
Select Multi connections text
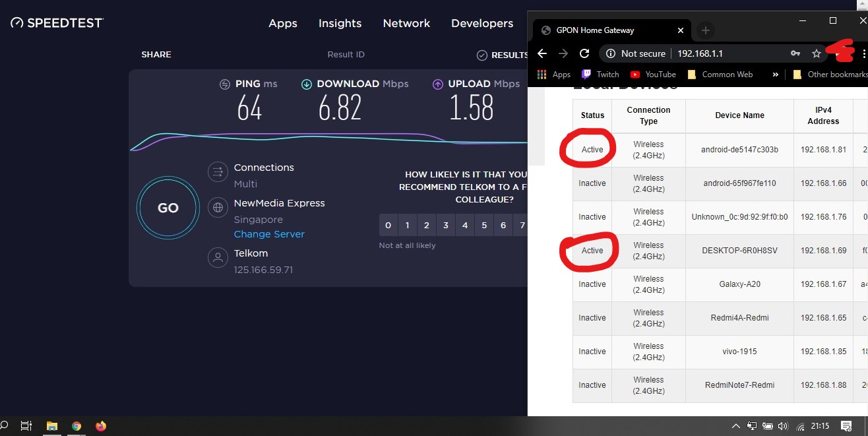tap(245, 184)
